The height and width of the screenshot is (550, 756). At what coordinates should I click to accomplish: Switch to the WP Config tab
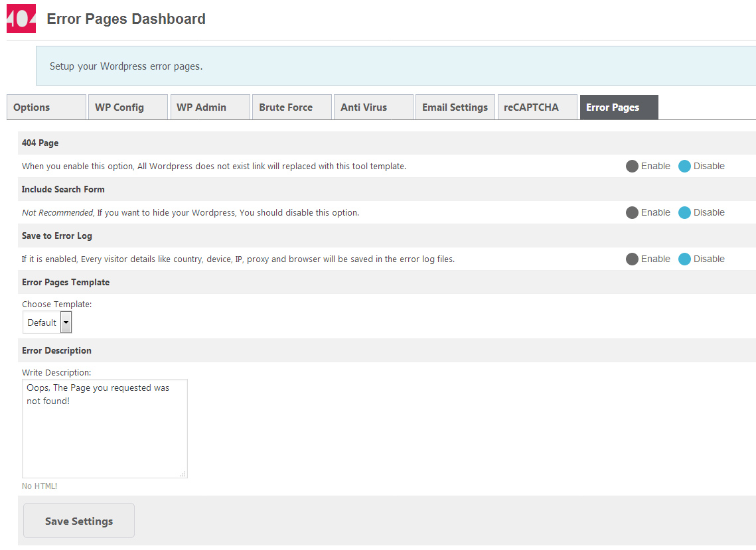(127, 107)
